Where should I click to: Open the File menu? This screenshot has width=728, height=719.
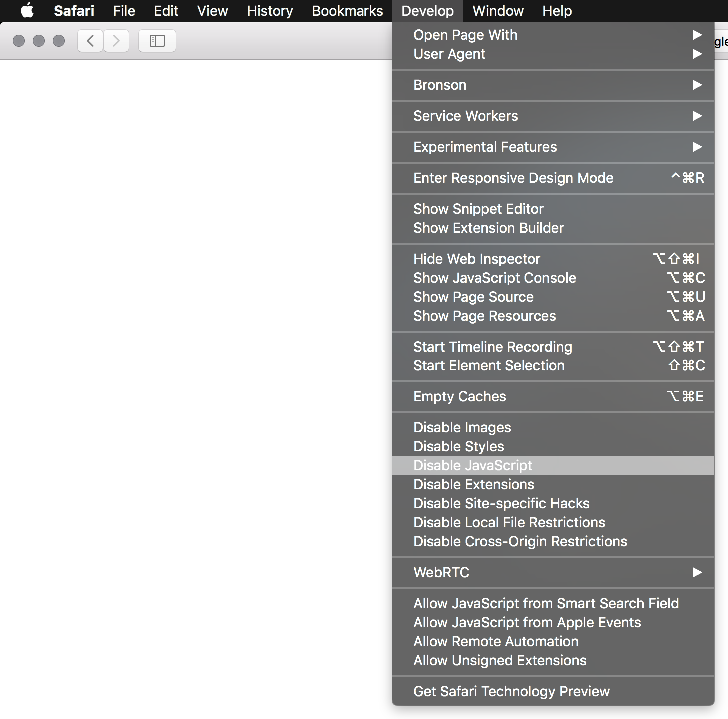(x=124, y=11)
